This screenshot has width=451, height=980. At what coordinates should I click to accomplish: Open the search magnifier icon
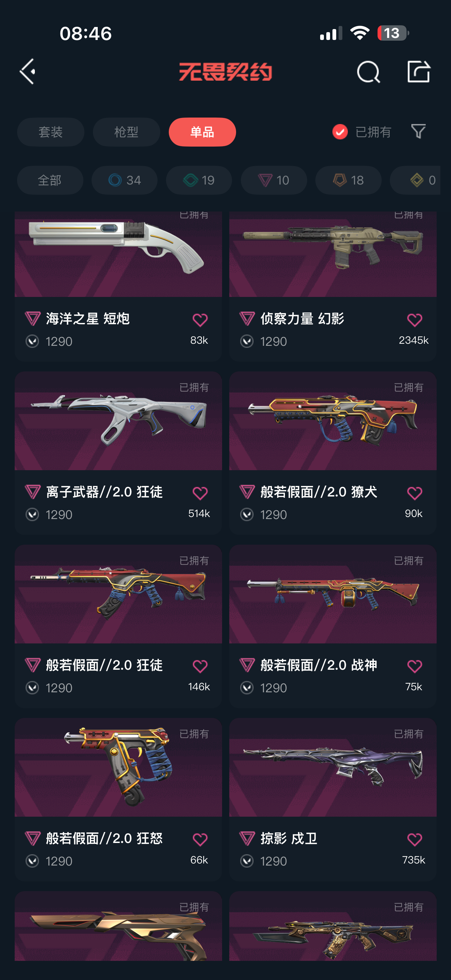point(368,71)
